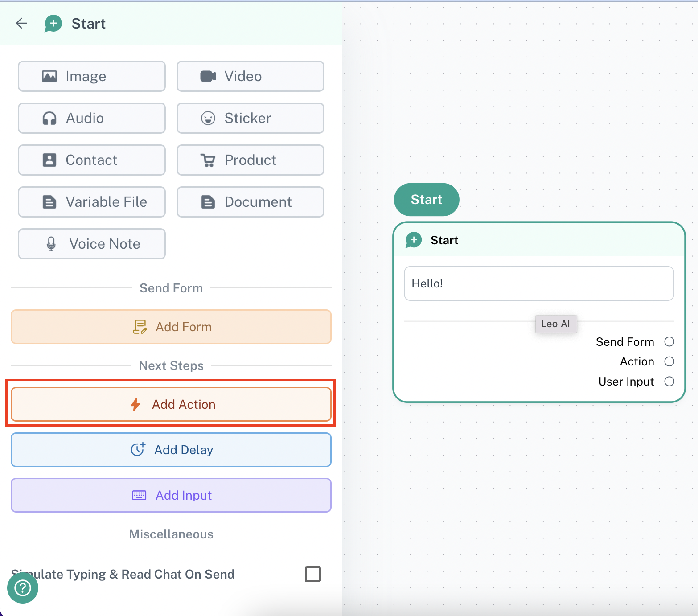Click the help question mark icon
The height and width of the screenshot is (616, 698).
tap(23, 588)
